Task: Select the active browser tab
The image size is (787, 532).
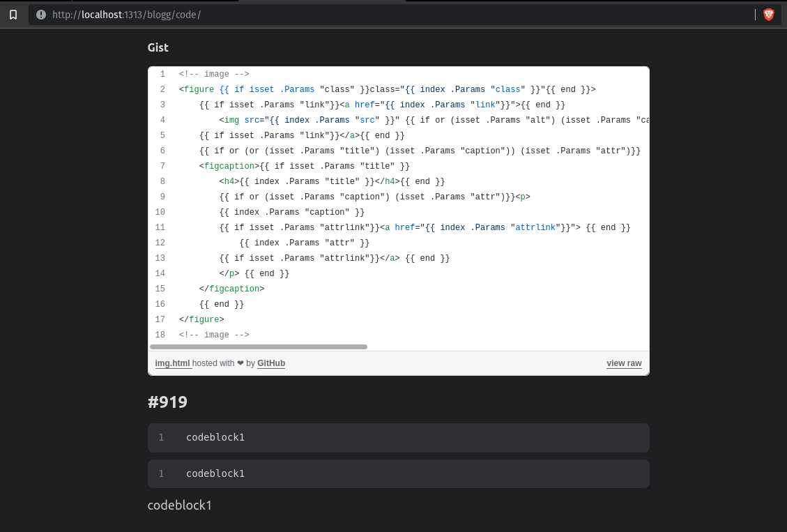Action: [321, 2]
